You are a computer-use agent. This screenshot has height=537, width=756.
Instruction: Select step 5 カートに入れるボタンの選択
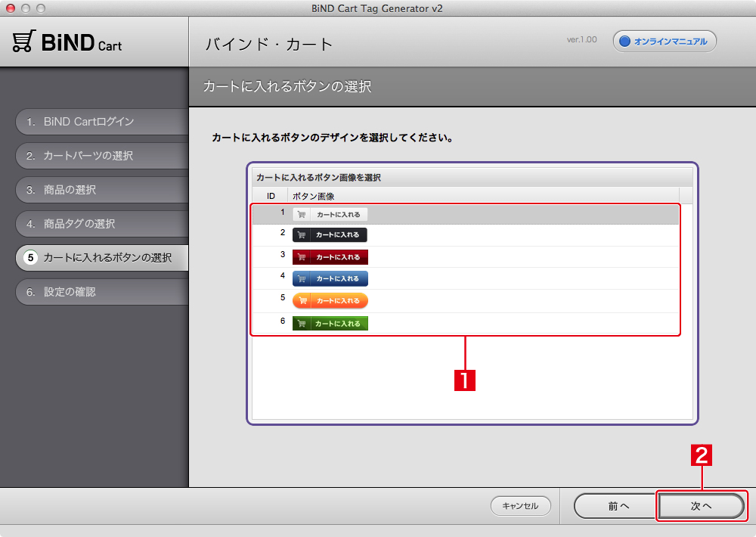tap(102, 258)
